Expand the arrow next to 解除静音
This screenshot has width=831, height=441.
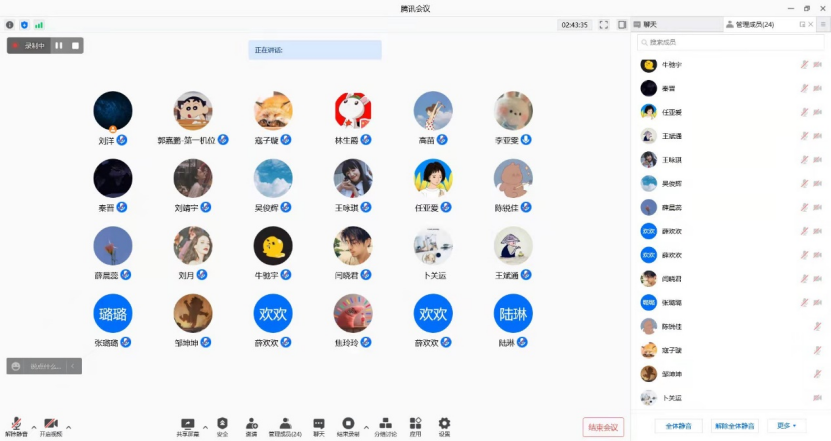pyautogui.click(x=34, y=427)
